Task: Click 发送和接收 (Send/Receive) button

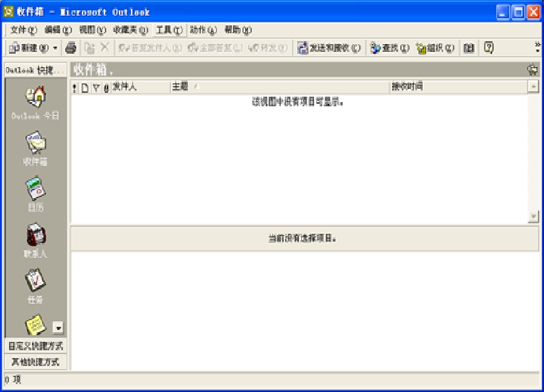Action: 329,48
